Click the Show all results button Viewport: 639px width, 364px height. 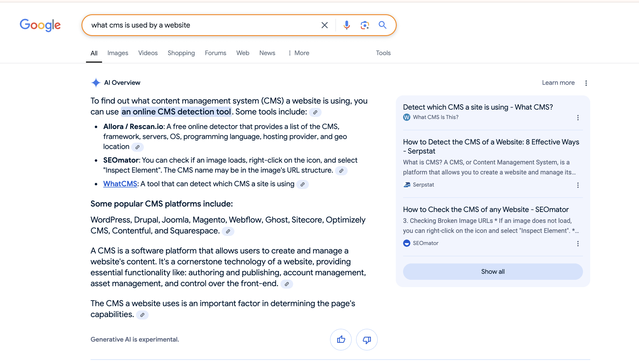pyautogui.click(x=493, y=271)
